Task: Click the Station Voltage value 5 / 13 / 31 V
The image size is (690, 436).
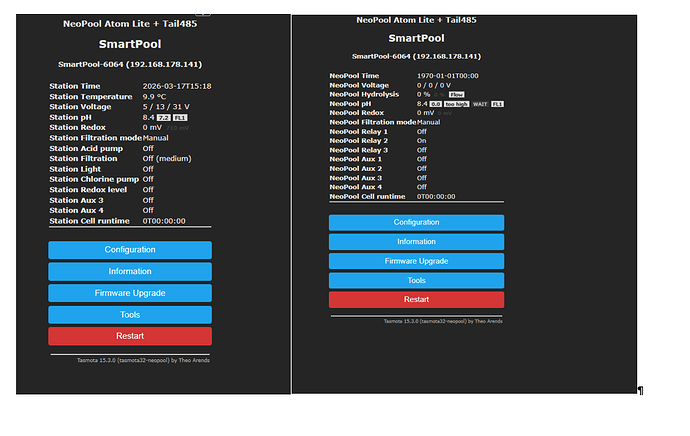Action: pyautogui.click(x=166, y=107)
